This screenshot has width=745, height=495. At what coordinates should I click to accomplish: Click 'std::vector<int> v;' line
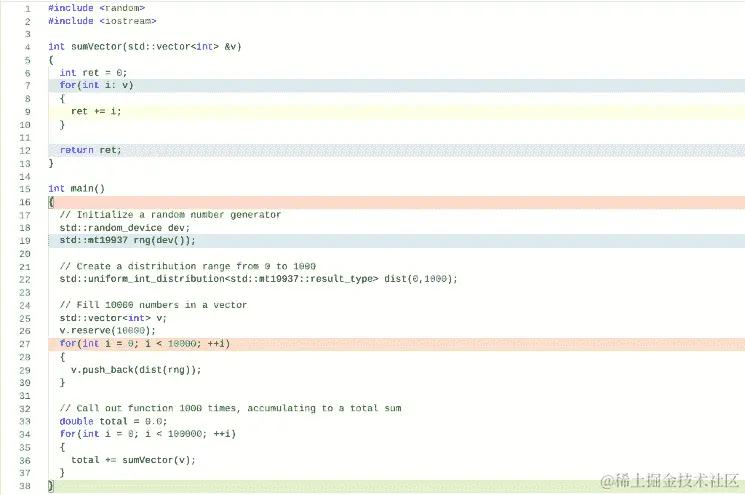click(113, 318)
